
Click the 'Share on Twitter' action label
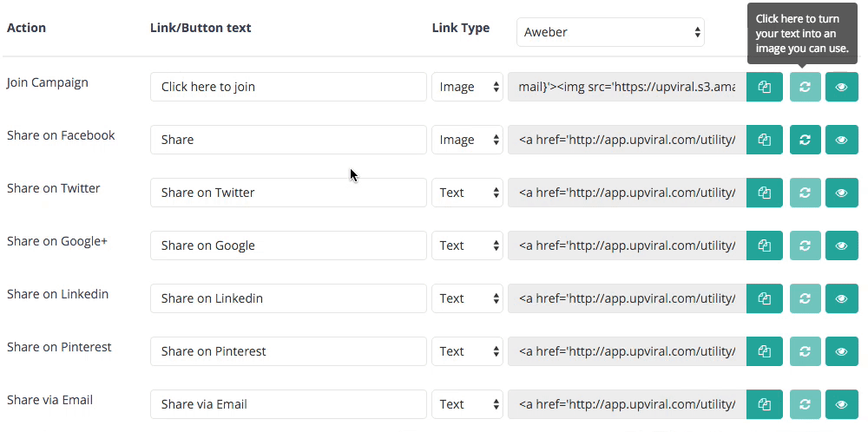[x=54, y=188]
